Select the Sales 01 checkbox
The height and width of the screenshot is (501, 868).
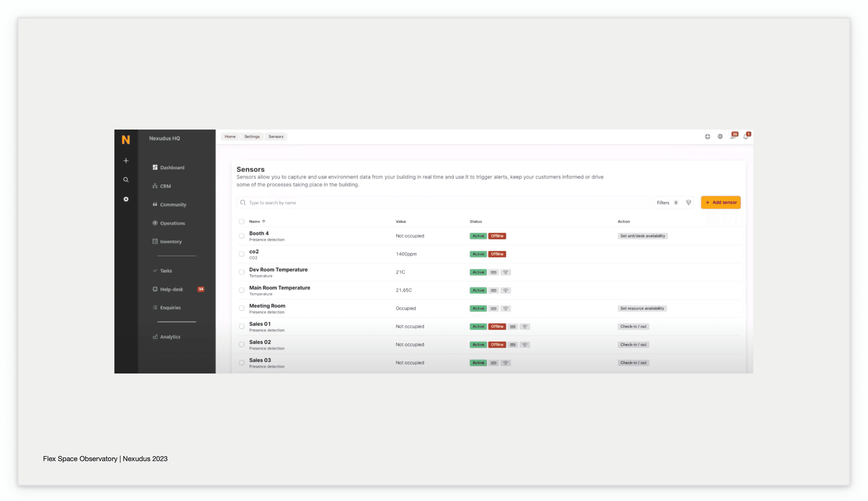coord(242,327)
